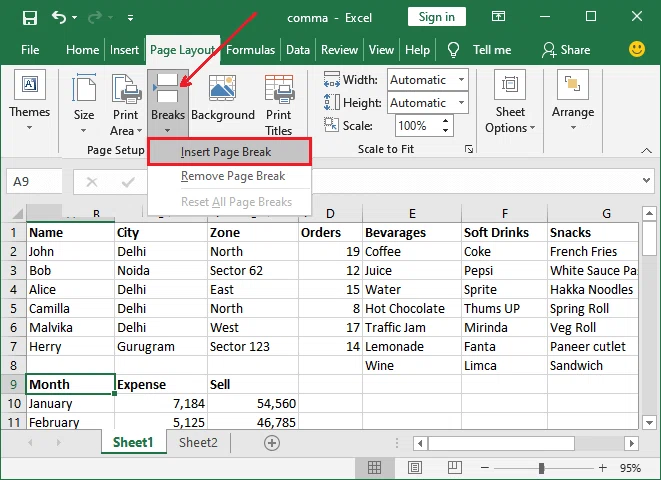Image resolution: width=661 pixels, height=480 pixels.
Task: Click the horizontal scrollbar left arrow
Action: point(420,443)
